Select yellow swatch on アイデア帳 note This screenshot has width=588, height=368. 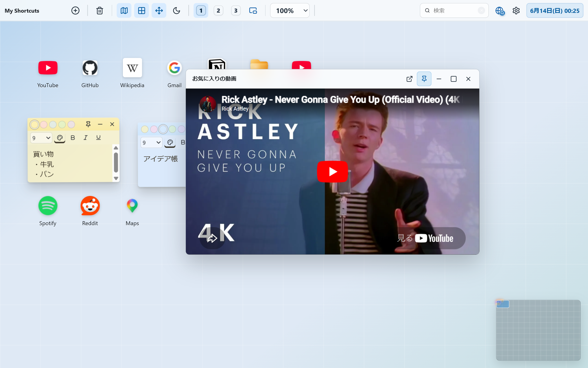(x=145, y=129)
